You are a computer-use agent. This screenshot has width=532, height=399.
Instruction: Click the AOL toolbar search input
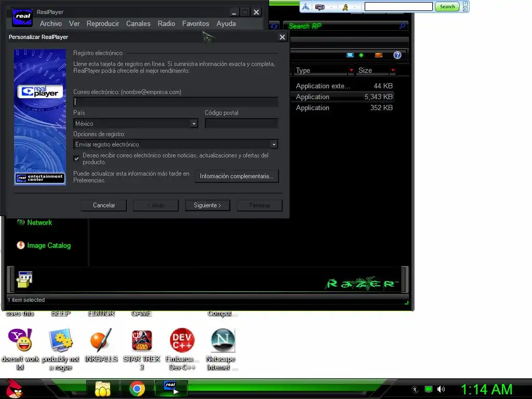398,6
